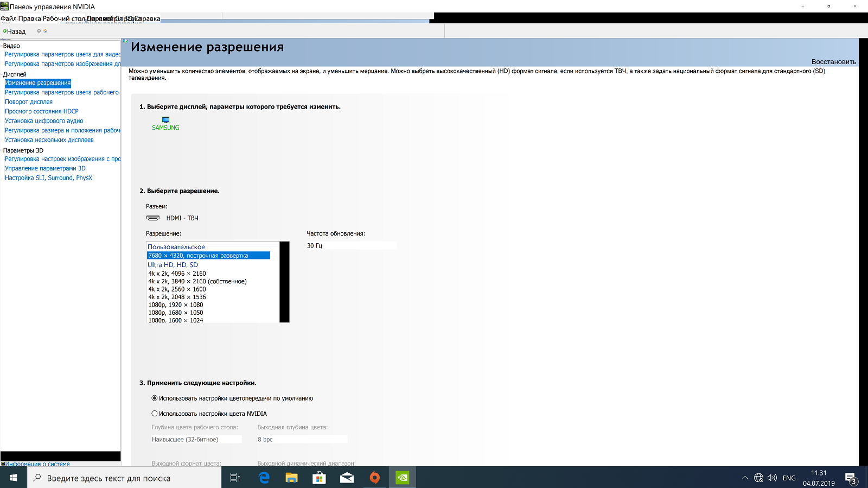Select 7680 × 4320 resolution entry

pos(208,256)
